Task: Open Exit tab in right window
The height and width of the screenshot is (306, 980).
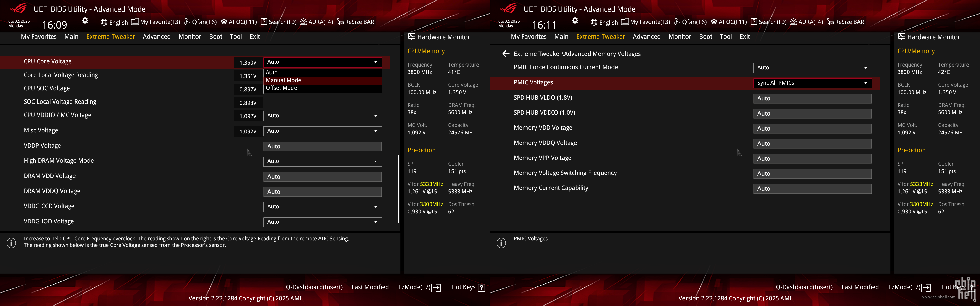Action: tap(744, 36)
